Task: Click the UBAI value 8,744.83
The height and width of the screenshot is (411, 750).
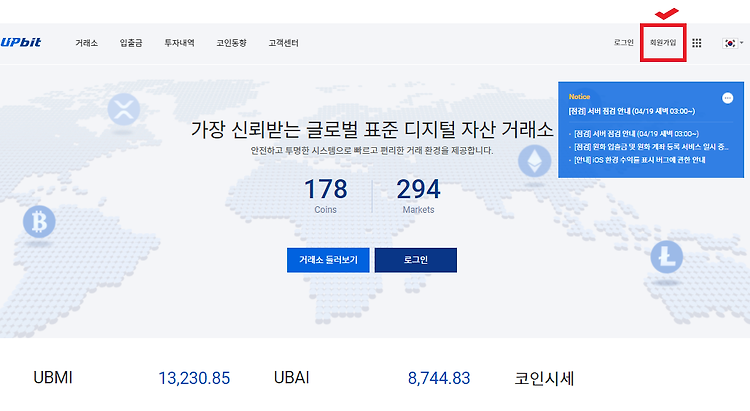Action: 439,378
